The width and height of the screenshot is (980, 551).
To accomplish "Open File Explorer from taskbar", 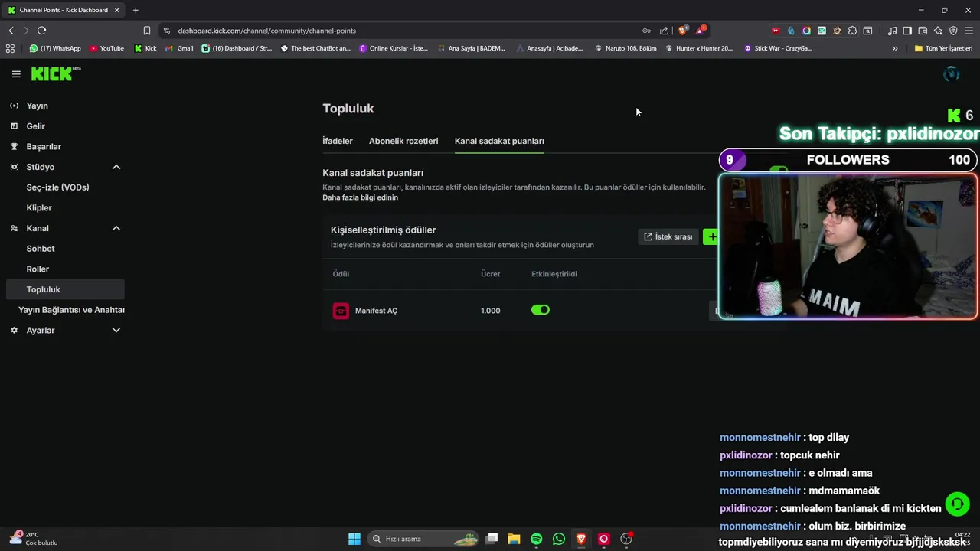I will tap(514, 539).
